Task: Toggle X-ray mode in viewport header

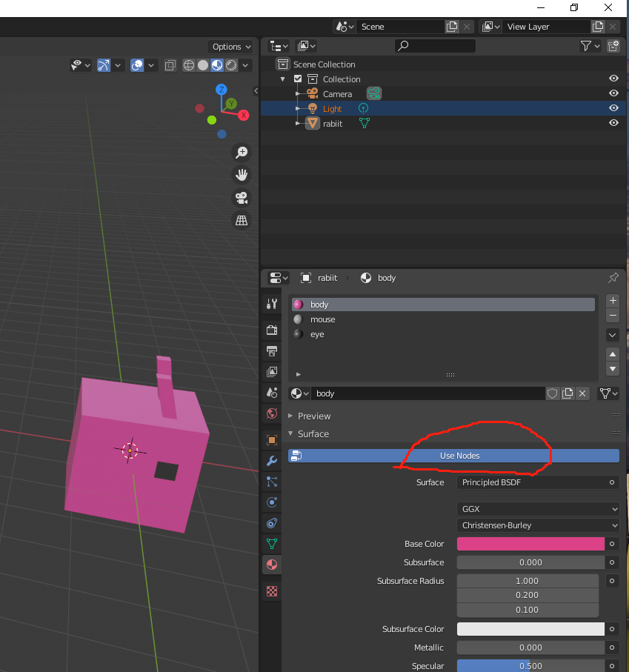Action: coord(170,65)
